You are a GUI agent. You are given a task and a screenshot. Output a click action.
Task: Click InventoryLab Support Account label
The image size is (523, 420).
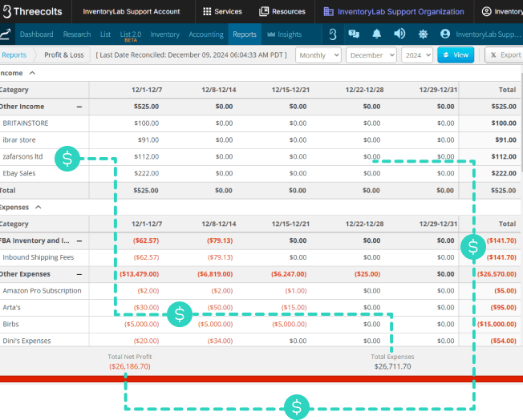point(132,12)
